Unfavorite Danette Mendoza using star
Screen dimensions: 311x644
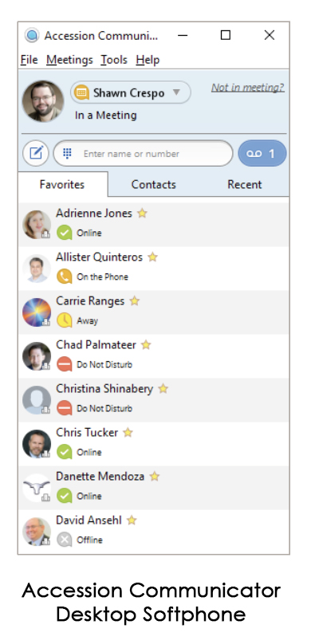coord(155,477)
